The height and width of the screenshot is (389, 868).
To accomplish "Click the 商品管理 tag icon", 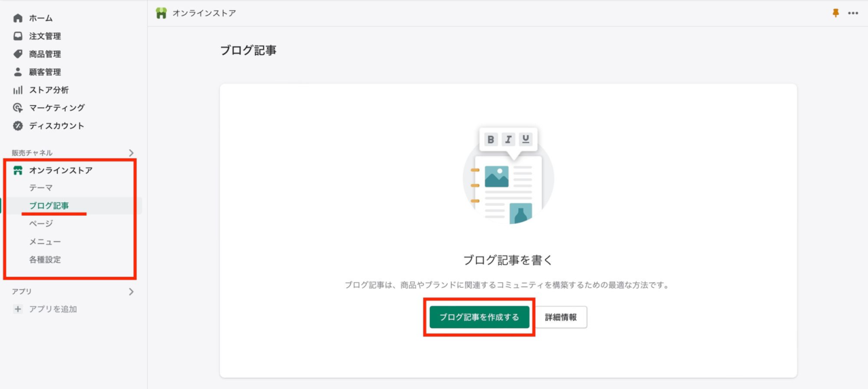I will coord(18,54).
